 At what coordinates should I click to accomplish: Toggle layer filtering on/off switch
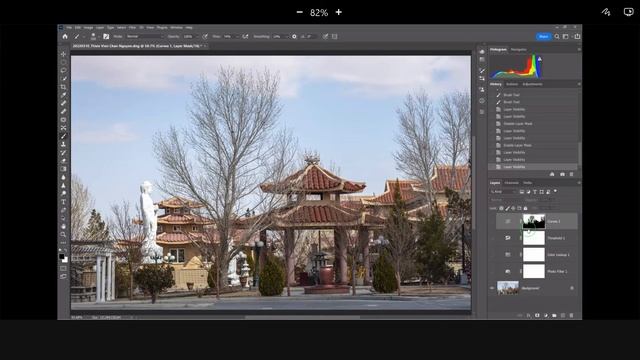point(555,191)
